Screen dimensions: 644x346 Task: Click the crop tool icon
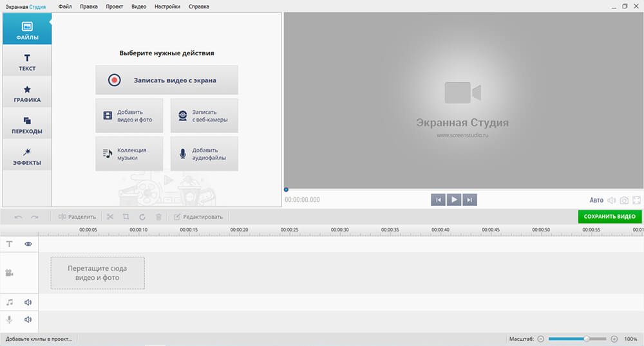point(126,217)
